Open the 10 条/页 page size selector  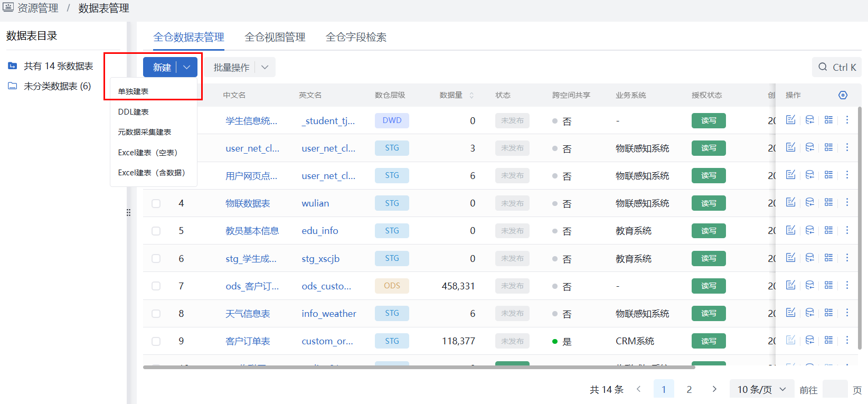pos(762,389)
